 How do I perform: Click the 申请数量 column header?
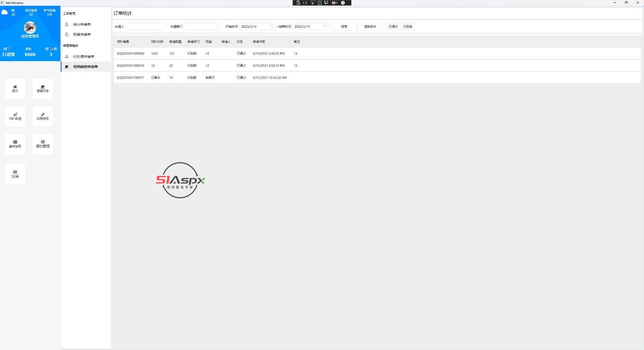pos(175,42)
